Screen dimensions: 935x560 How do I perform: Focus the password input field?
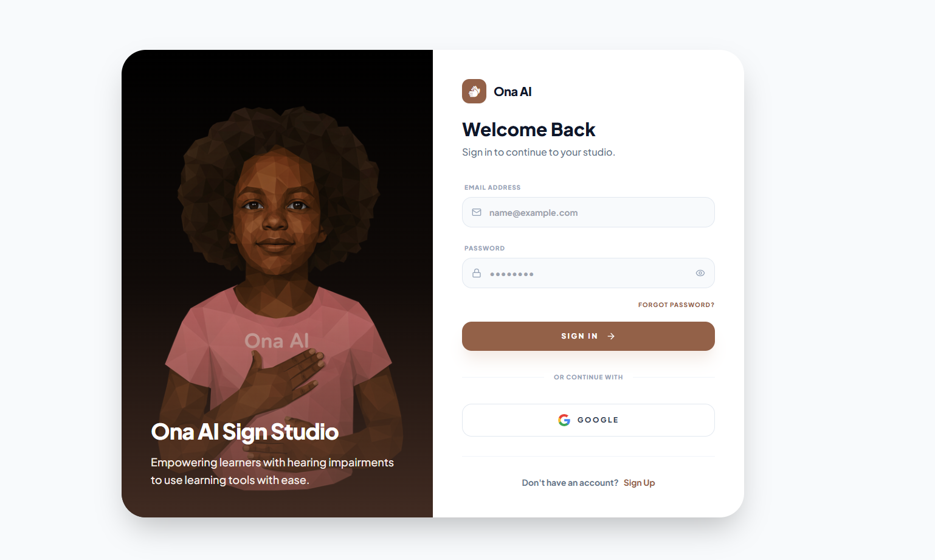588,273
